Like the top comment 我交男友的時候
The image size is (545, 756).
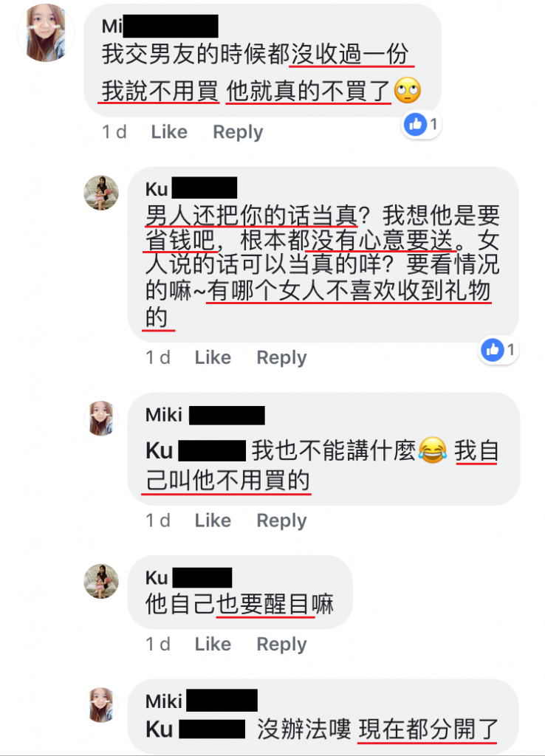tap(169, 131)
